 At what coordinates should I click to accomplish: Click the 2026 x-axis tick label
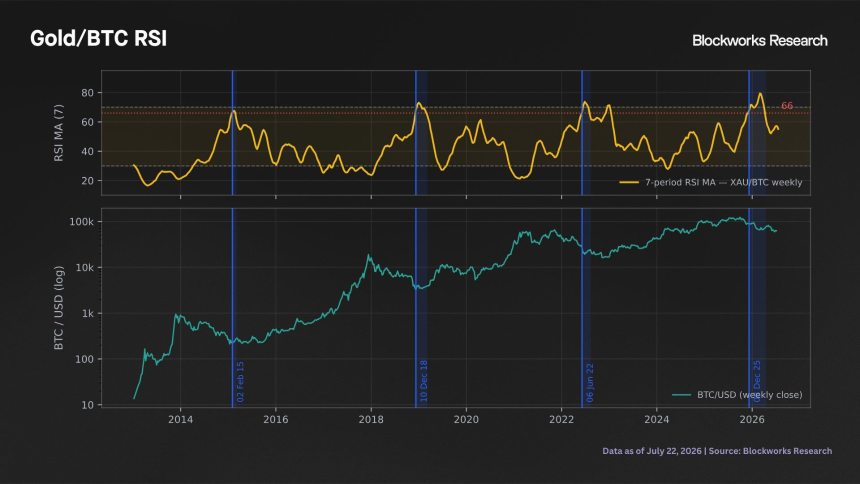752,420
